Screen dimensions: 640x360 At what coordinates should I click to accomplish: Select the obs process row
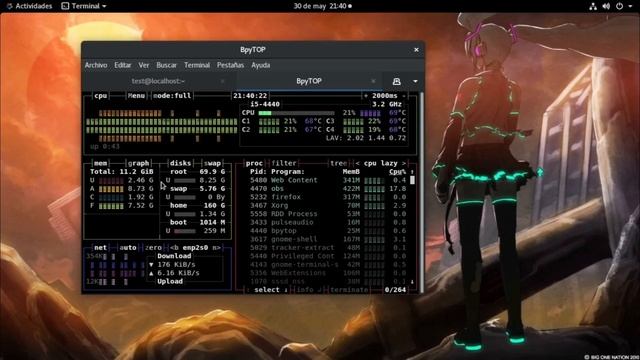coord(328,189)
